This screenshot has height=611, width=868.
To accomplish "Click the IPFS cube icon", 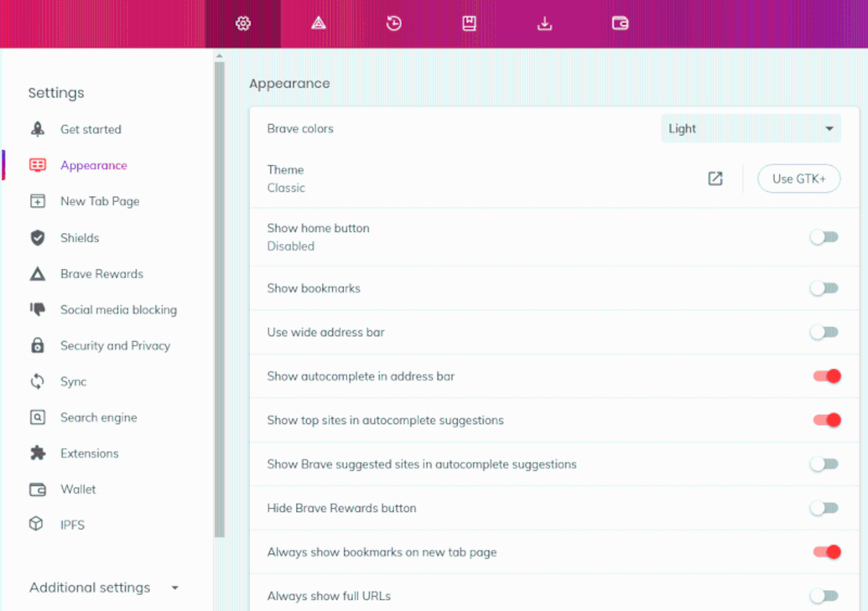I will pos(36,524).
